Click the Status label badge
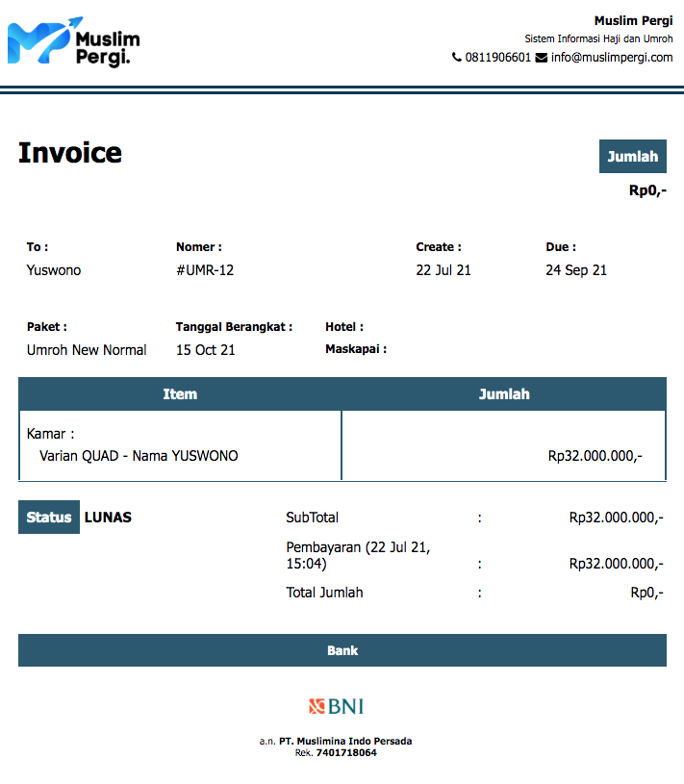The image size is (684, 784). click(49, 518)
